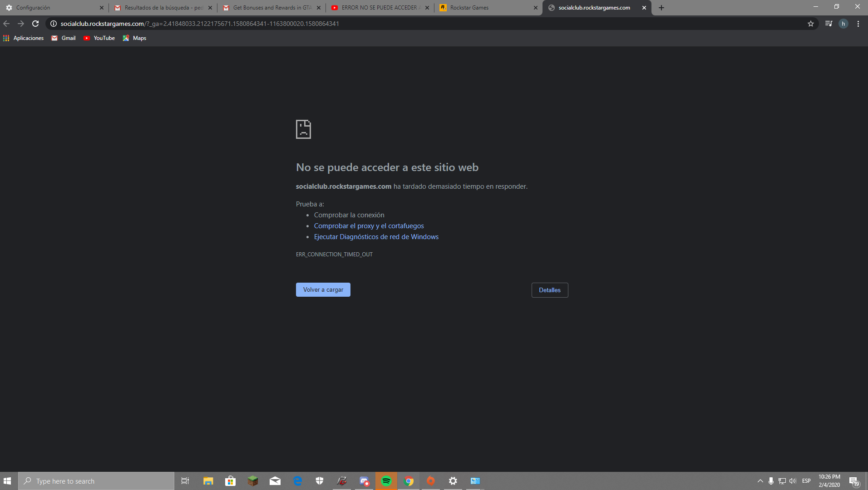Open the media control icon in toolbar
The width and height of the screenshot is (868, 490).
coord(829,24)
